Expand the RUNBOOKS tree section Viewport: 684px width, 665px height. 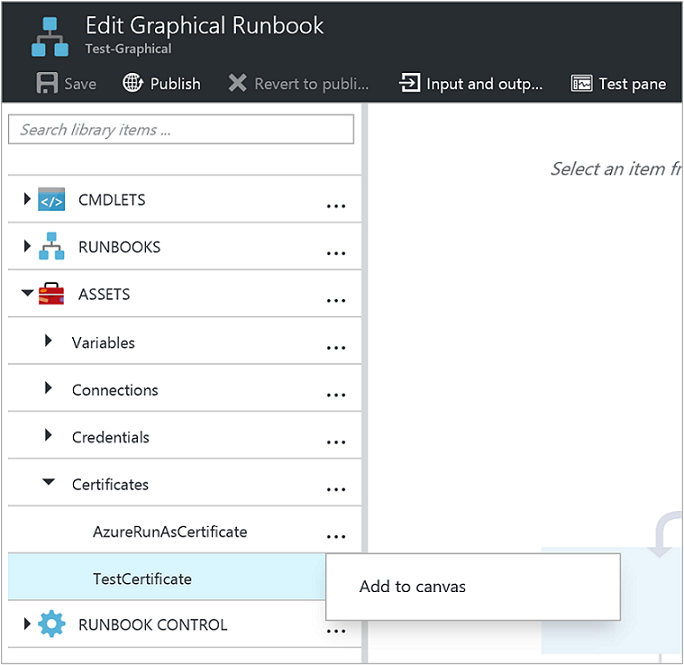click(27, 247)
